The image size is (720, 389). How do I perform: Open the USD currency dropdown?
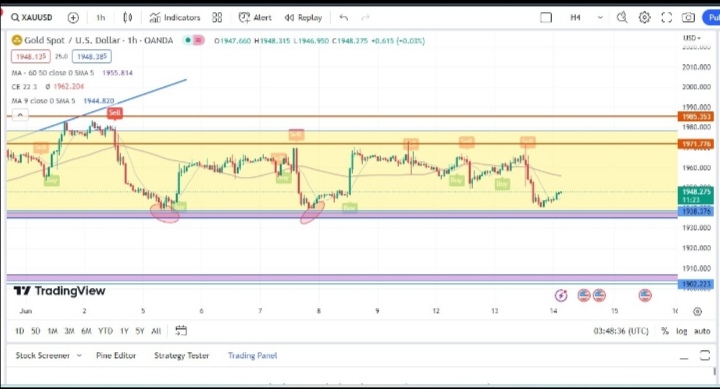[x=692, y=38]
